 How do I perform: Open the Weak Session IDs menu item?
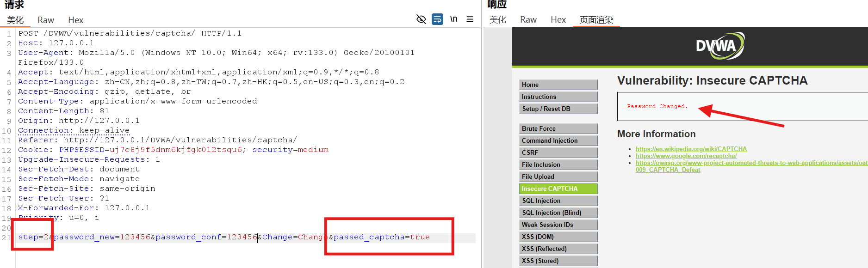point(558,225)
